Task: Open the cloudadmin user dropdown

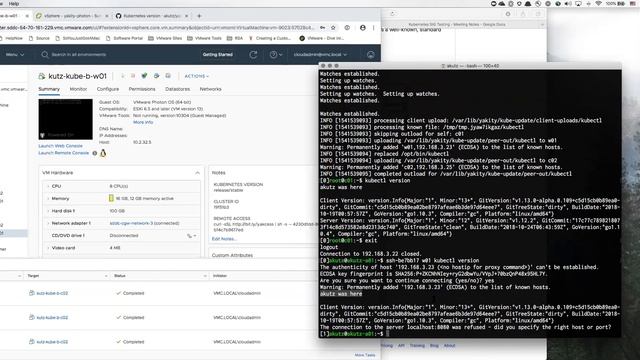Action: point(320,55)
